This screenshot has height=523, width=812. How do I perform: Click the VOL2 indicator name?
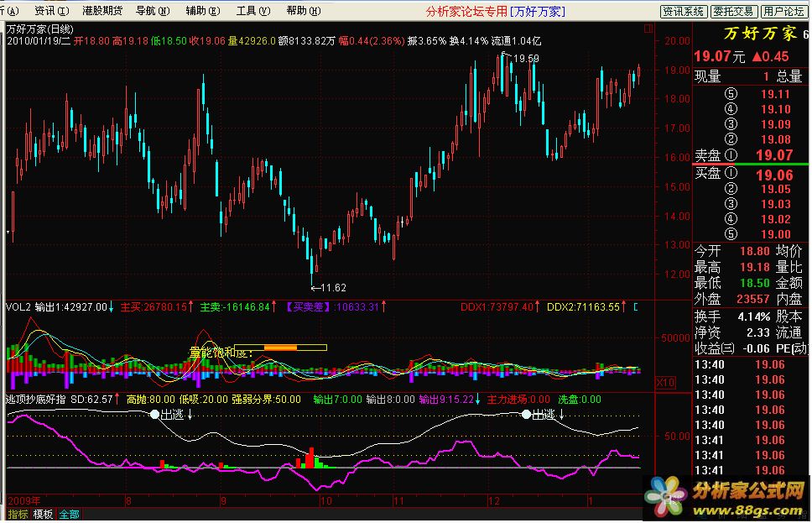pyautogui.click(x=18, y=307)
